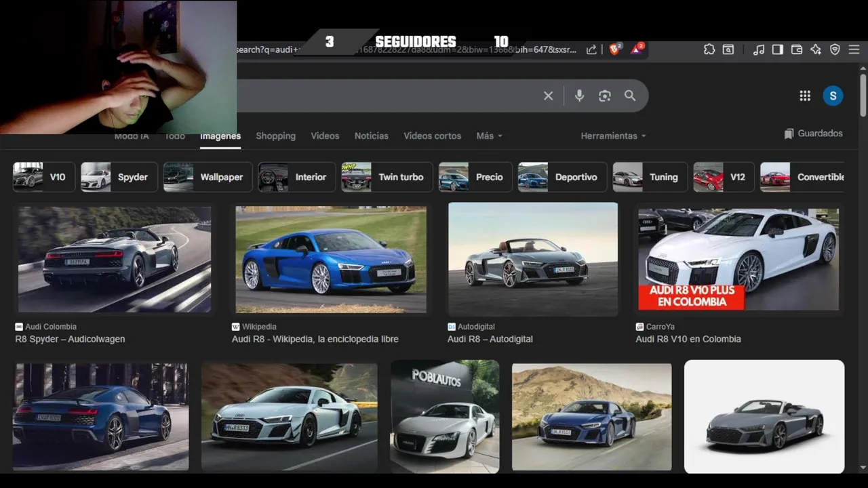Open the Herramientas dropdown

coord(613,136)
